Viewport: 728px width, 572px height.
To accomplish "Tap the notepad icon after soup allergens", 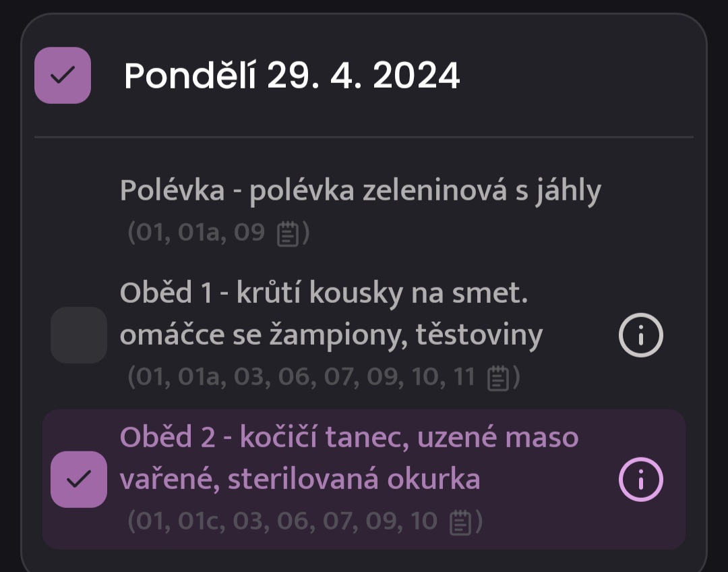I will click(288, 233).
